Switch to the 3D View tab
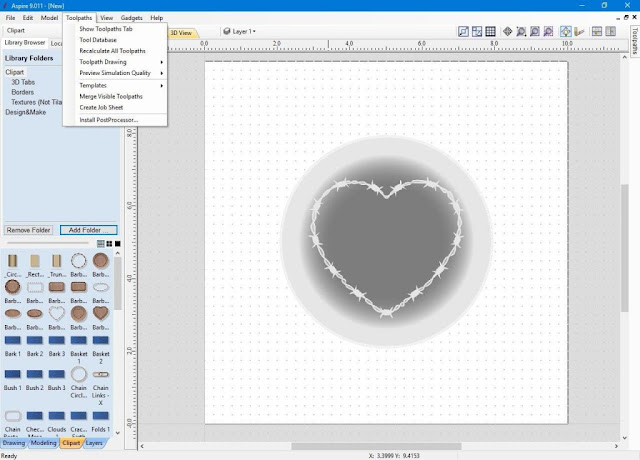Screen dimensions: 640x460 click(182, 33)
